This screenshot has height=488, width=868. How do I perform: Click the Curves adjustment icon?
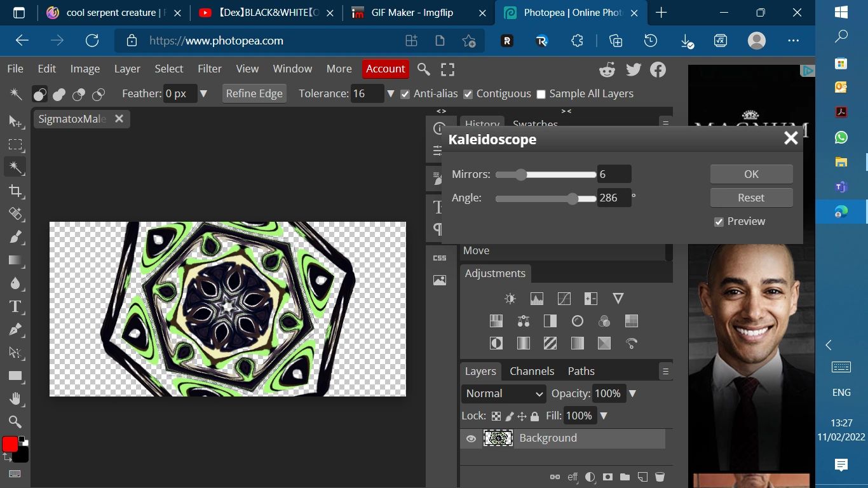564,299
